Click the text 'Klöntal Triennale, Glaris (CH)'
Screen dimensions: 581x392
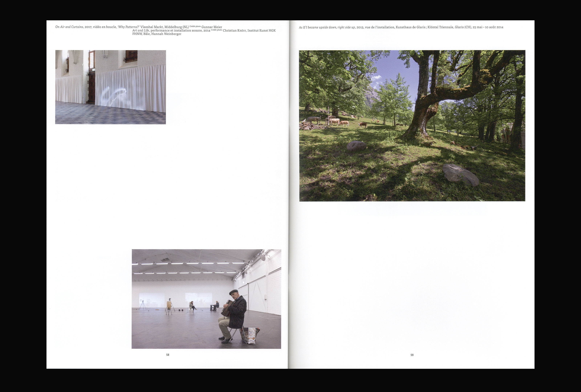449,27
